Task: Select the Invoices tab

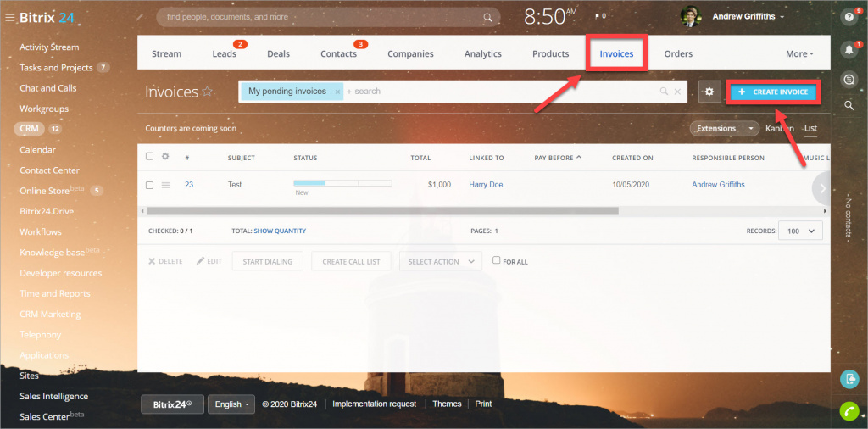Action: pyautogui.click(x=616, y=53)
